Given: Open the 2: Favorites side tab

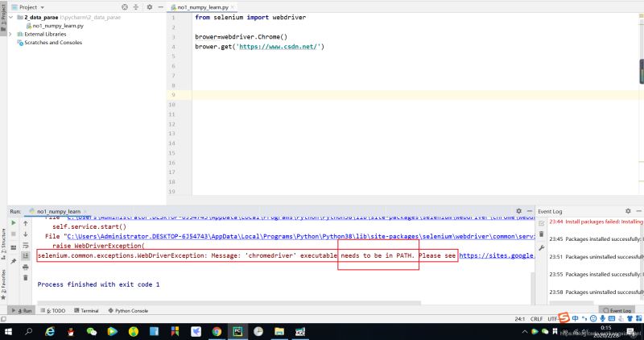Looking at the screenshot, I should point(4,284).
